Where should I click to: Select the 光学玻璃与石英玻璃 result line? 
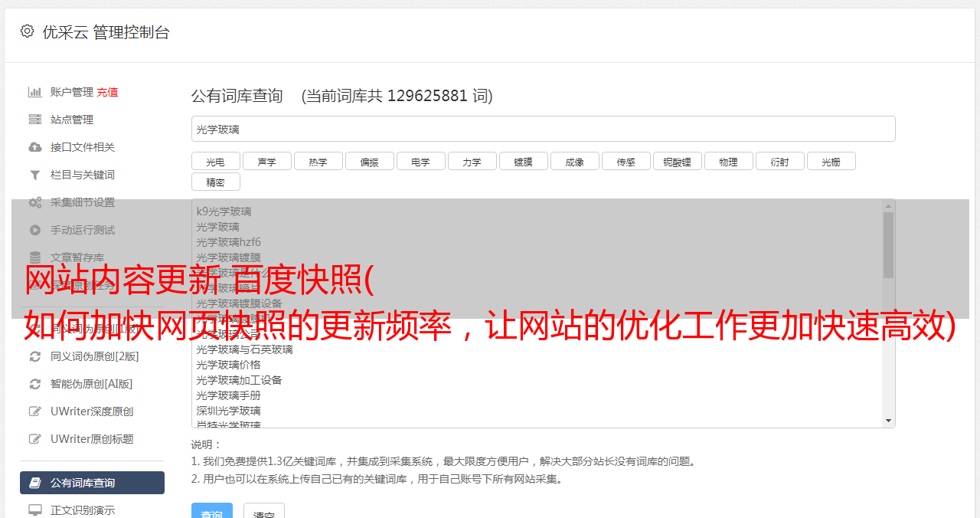tap(244, 349)
